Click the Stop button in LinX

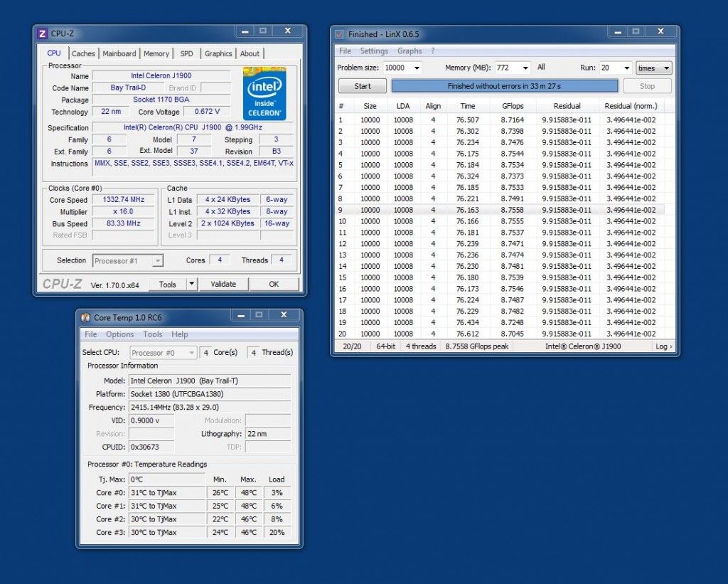point(647,86)
